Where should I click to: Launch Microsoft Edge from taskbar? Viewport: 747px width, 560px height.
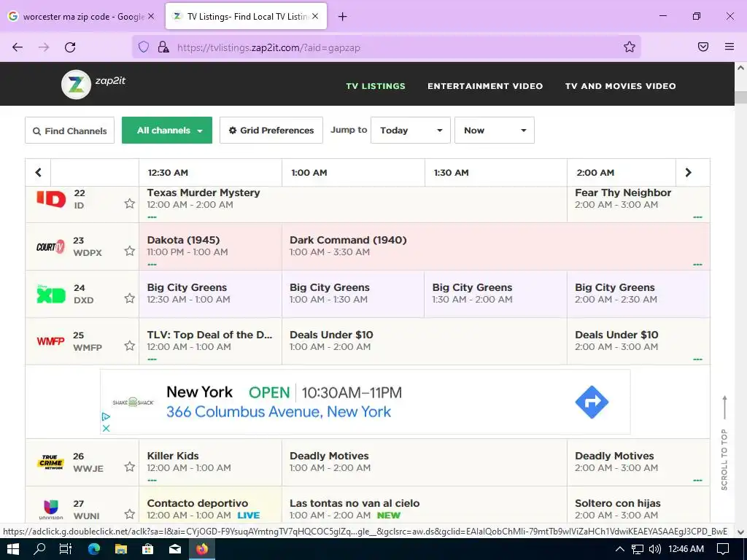[x=94, y=549]
